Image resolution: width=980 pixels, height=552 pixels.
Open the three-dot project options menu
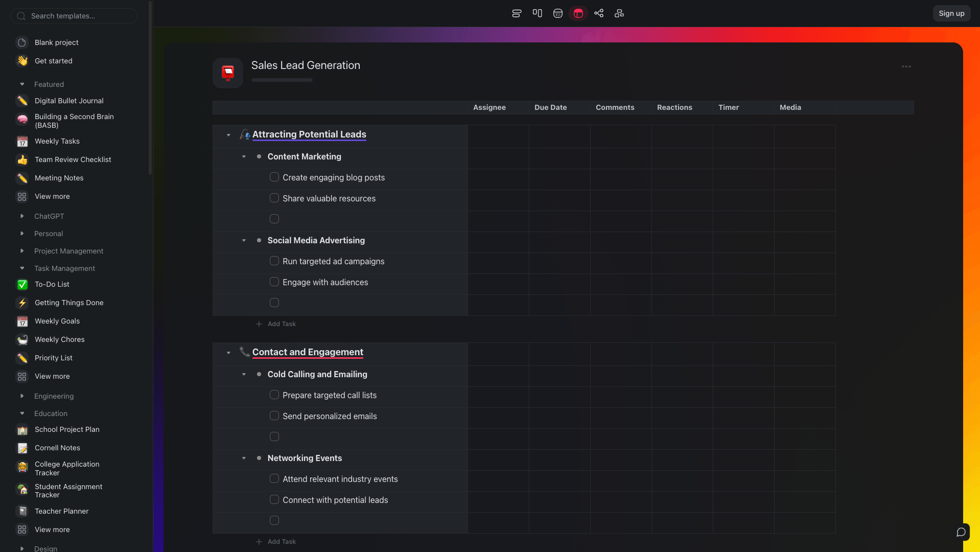(x=906, y=66)
